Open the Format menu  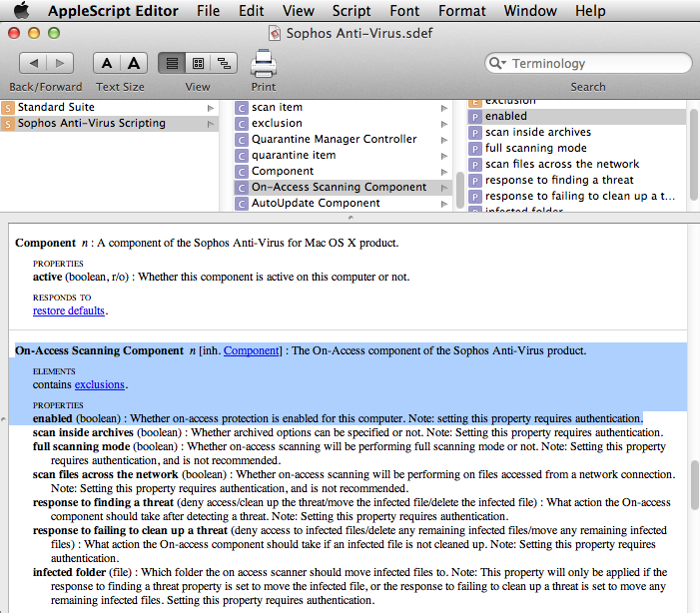point(461,11)
